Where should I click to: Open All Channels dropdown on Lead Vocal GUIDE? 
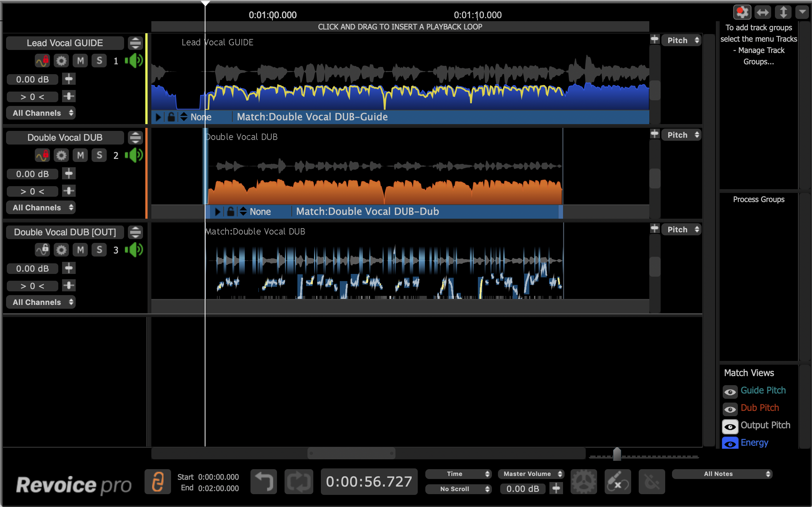[41, 113]
